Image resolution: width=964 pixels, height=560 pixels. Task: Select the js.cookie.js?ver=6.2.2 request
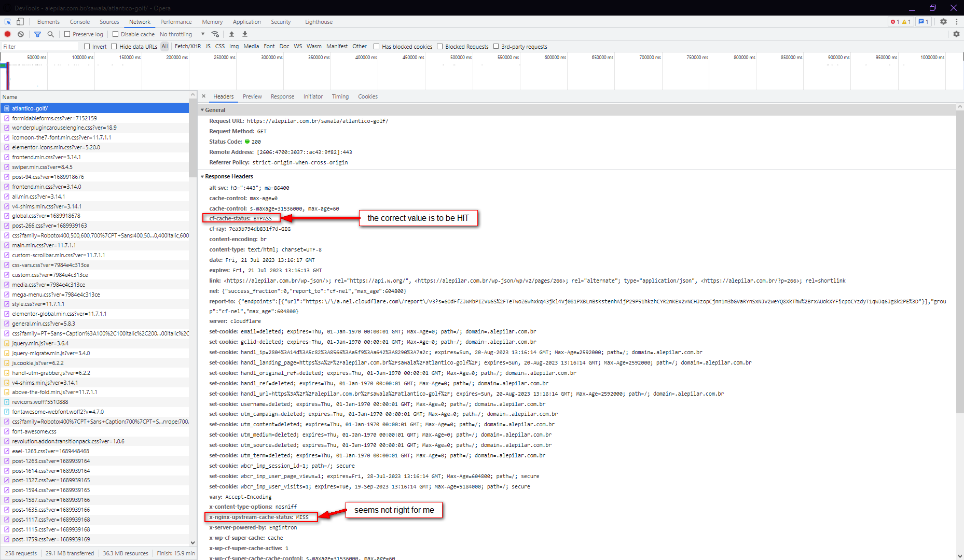tap(94, 363)
